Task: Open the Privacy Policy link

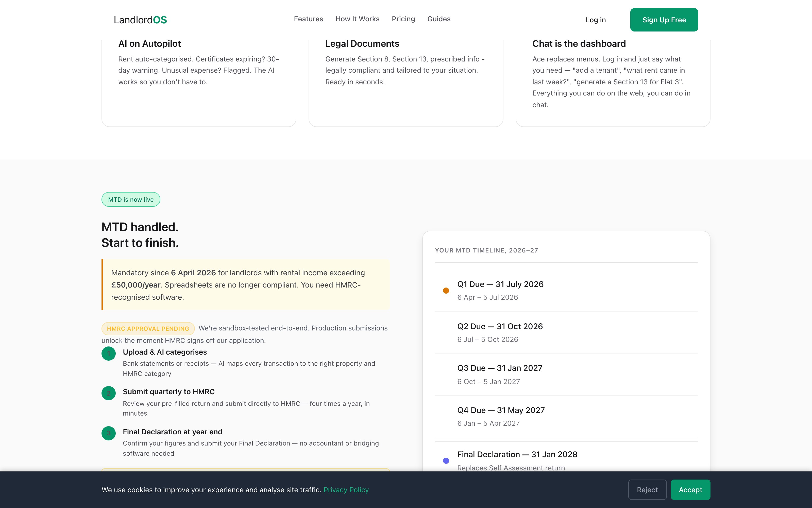Action: pos(346,490)
